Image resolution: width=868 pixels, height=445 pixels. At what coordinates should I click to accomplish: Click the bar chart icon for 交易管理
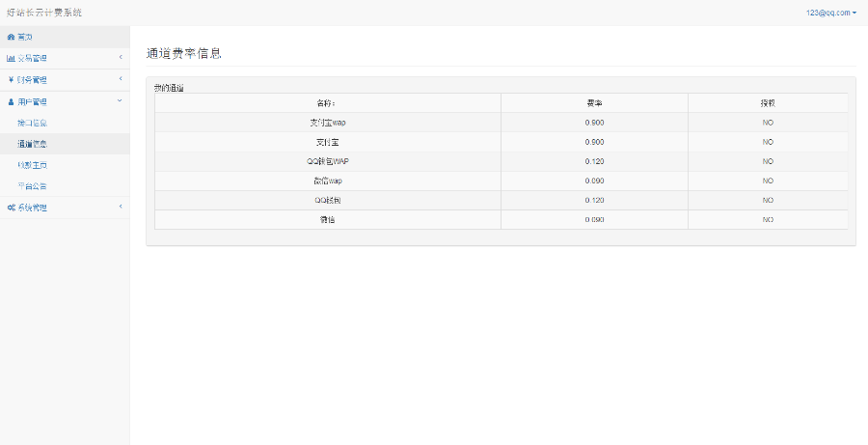[x=11, y=59]
